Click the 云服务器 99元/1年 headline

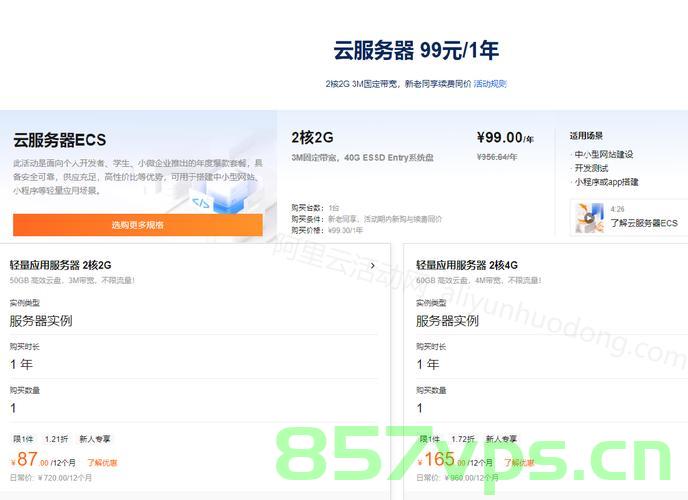click(x=416, y=50)
